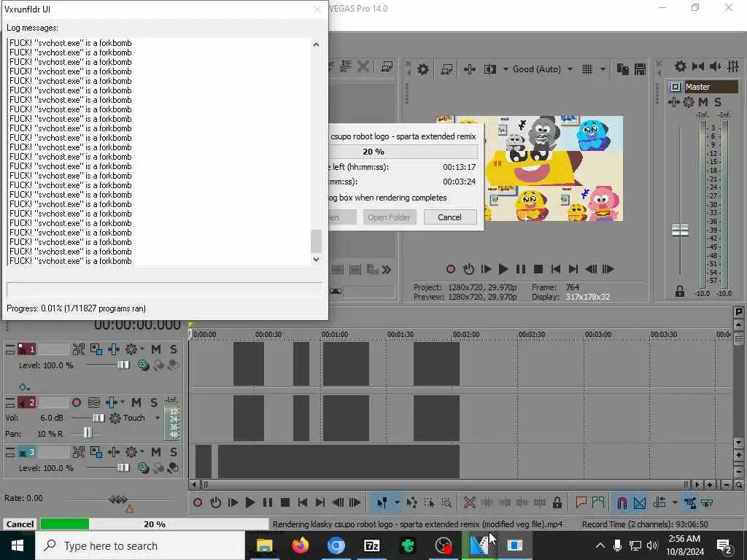Toggle preview on external monitor icon
This screenshot has height=560, width=747.
click(446, 69)
